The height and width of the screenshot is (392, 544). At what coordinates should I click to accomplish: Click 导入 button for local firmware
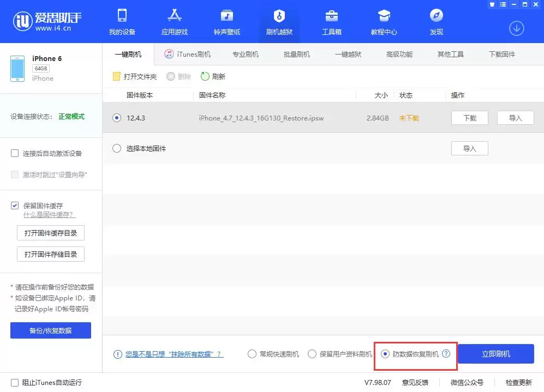[x=470, y=148]
